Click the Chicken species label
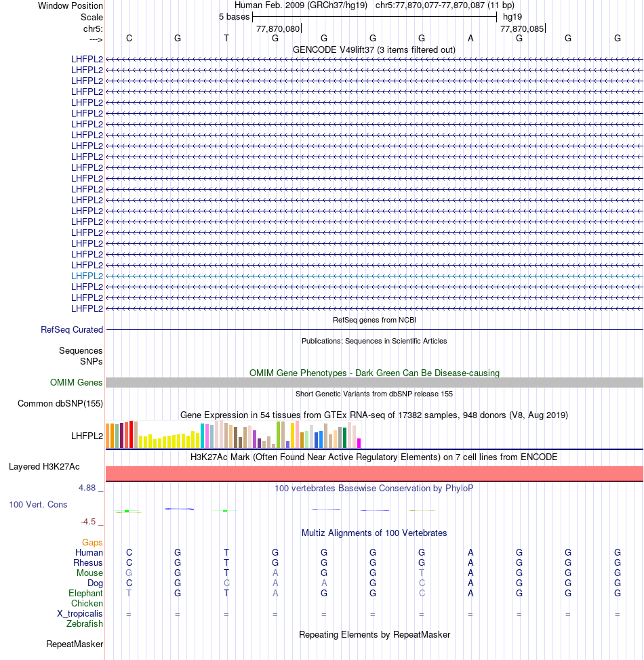Screen dimensions: 644x660 tap(87, 603)
